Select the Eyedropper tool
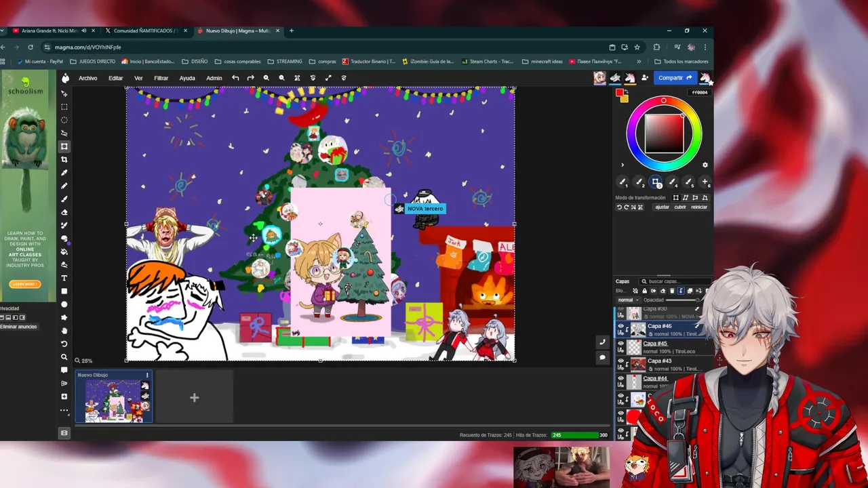This screenshot has height=488, width=868. point(64,173)
